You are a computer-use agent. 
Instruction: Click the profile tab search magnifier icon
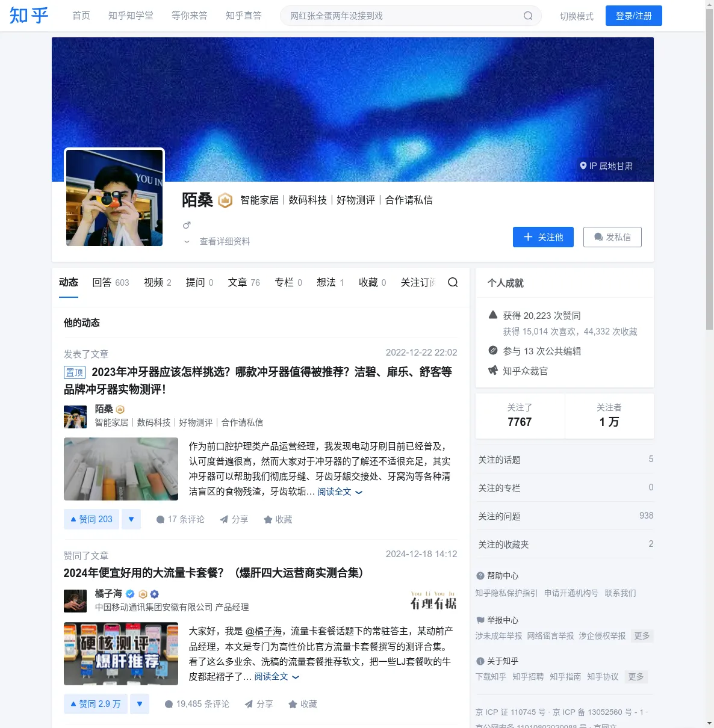(453, 282)
